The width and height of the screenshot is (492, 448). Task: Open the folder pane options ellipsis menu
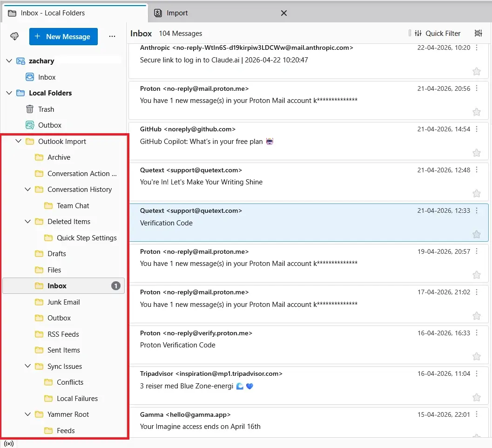click(112, 36)
